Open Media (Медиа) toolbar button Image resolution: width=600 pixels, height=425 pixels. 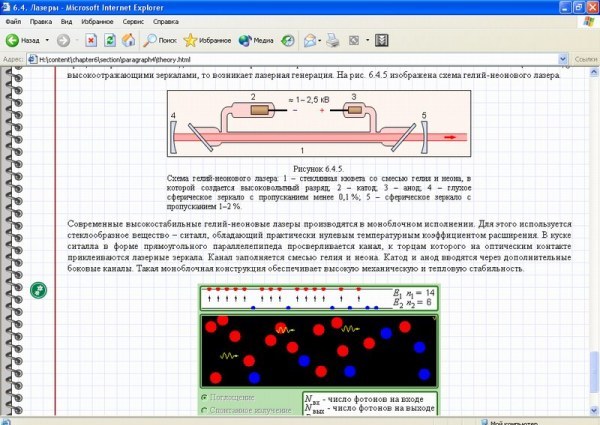(256, 40)
